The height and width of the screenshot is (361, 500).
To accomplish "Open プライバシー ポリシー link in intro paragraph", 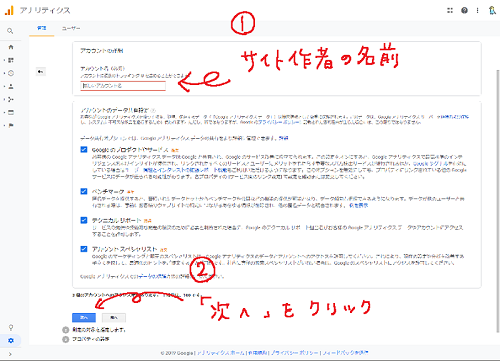I will click(280, 122).
